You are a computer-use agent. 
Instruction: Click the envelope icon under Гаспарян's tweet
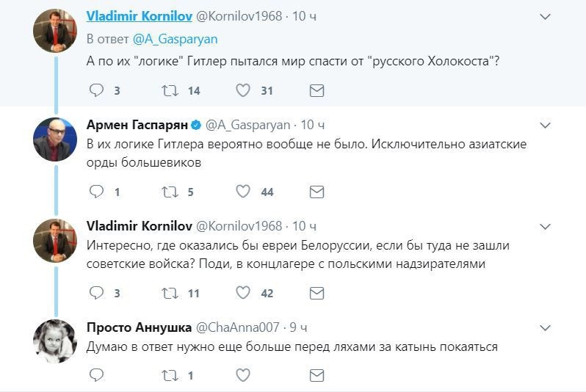[x=316, y=192]
